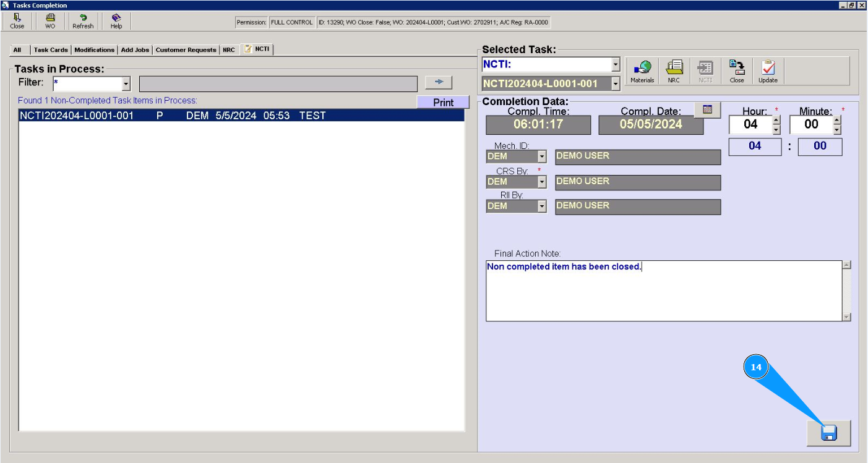Open the completion date calendar picker
This screenshot has height=463, width=868.
(x=708, y=109)
